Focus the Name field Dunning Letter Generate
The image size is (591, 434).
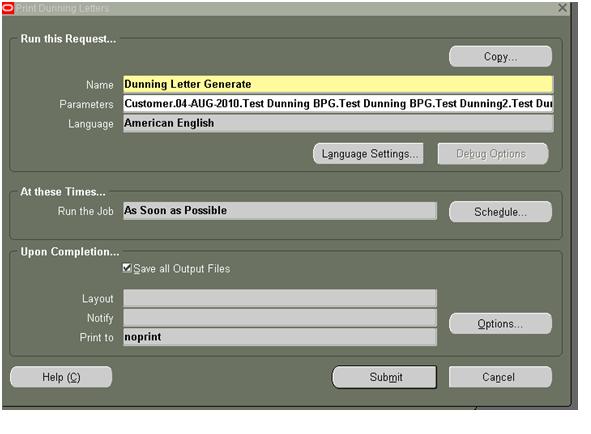[338, 84]
